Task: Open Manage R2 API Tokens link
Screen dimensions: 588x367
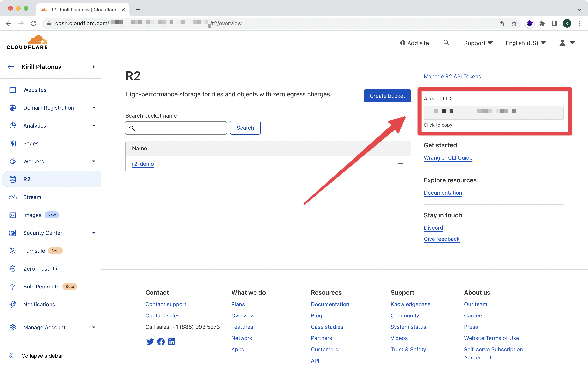Action: (x=452, y=76)
